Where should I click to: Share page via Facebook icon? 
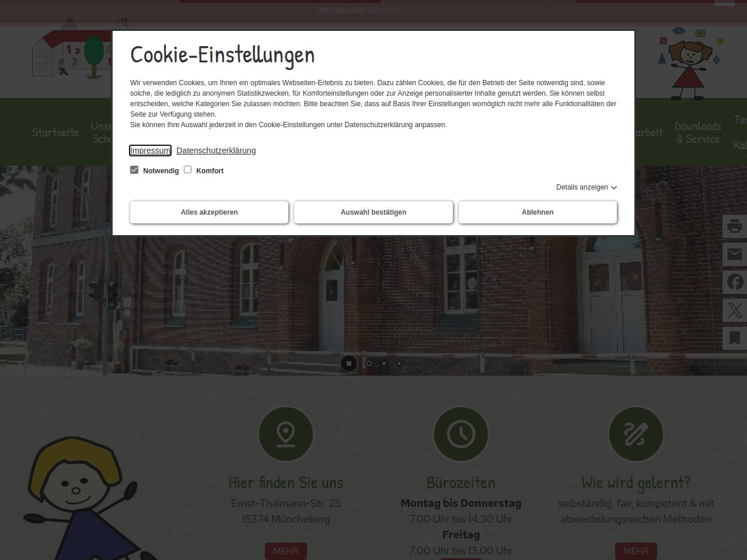tap(735, 282)
